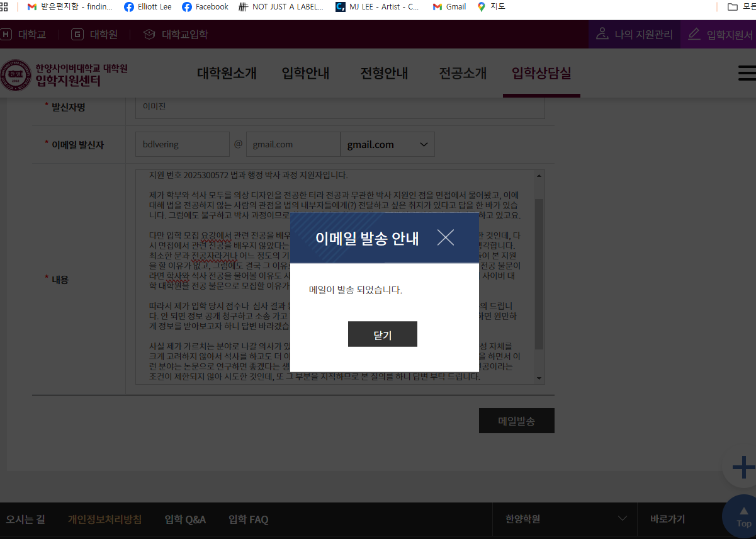Switch to the 전형안내 menu
The height and width of the screenshot is (539, 756).
pyautogui.click(x=384, y=73)
